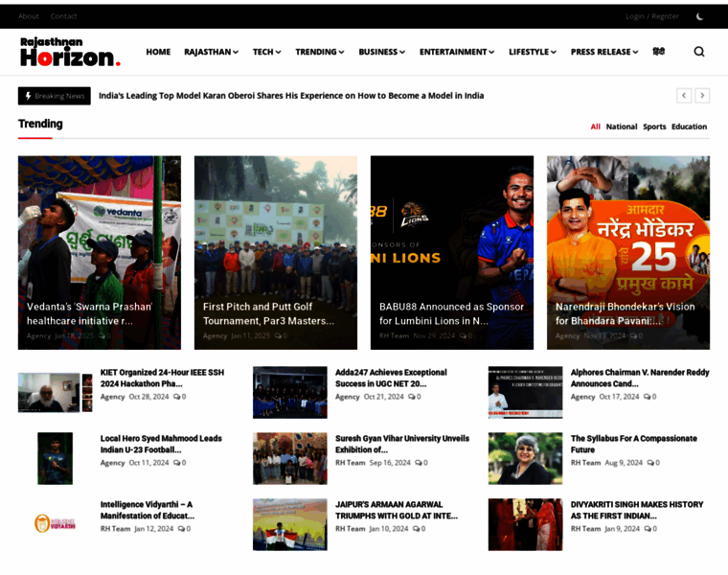This screenshot has width=728, height=575.
Task: Expand the Press Release menu dropdown
Action: 604,52
